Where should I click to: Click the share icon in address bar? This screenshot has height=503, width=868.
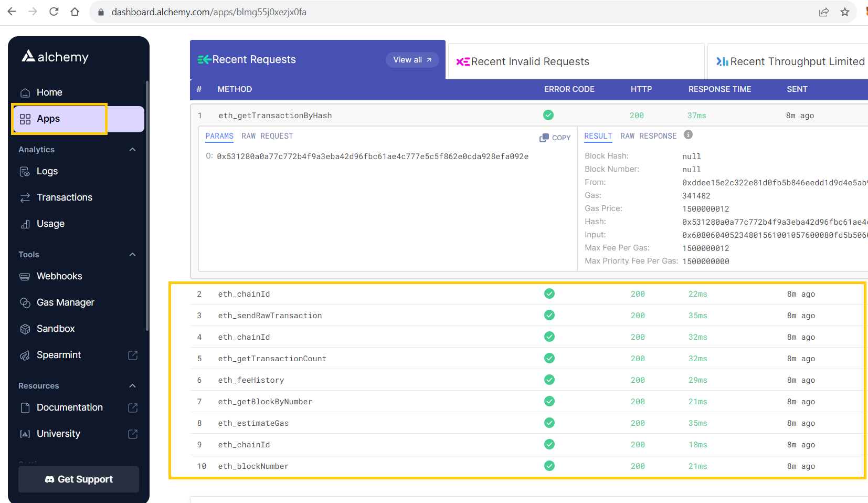click(824, 12)
